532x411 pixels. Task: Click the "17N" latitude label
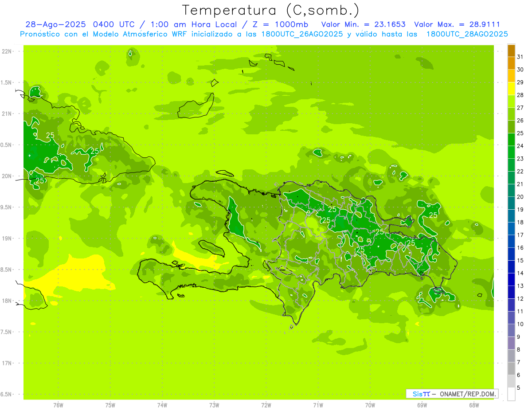point(7,363)
